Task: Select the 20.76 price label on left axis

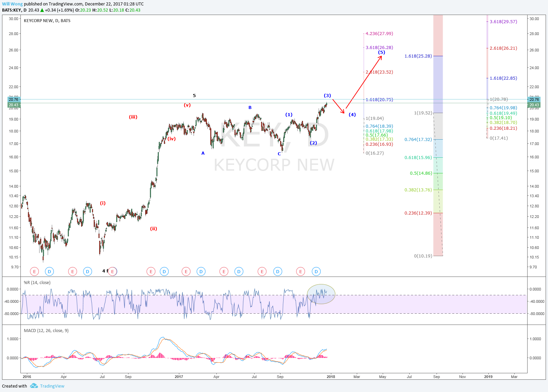Action: pos(14,100)
